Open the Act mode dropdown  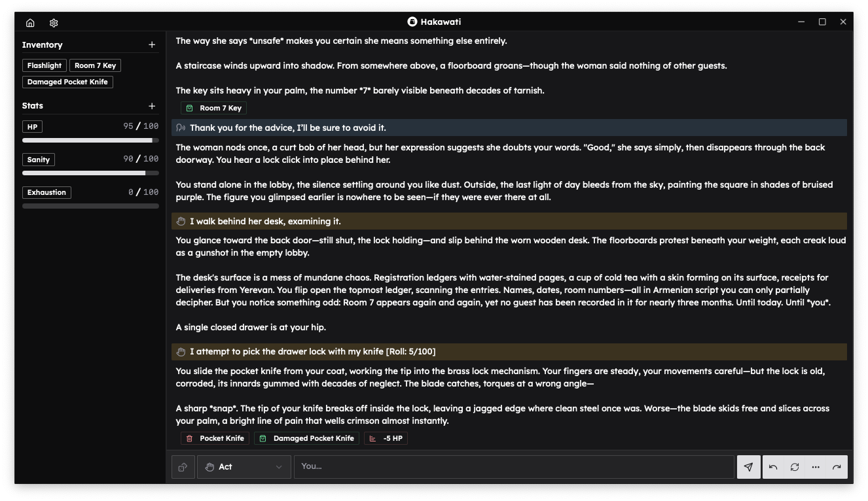tap(244, 467)
